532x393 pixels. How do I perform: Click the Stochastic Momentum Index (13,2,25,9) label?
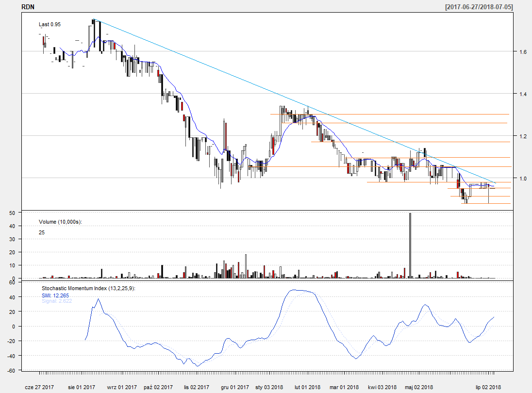pos(88,288)
